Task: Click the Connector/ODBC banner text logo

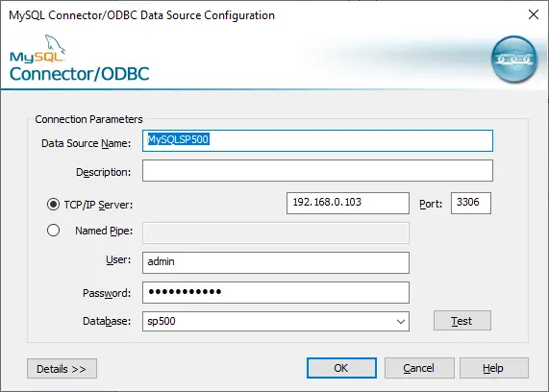Action: pyautogui.click(x=80, y=74)
